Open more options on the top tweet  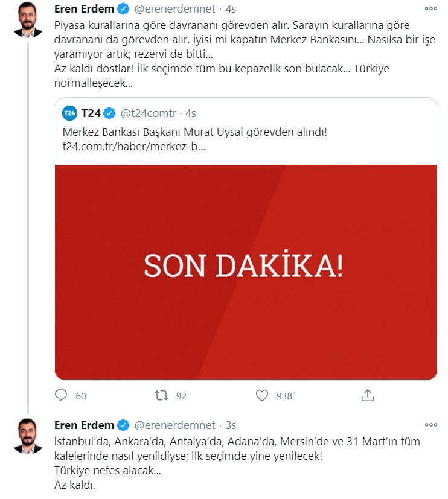430,8
